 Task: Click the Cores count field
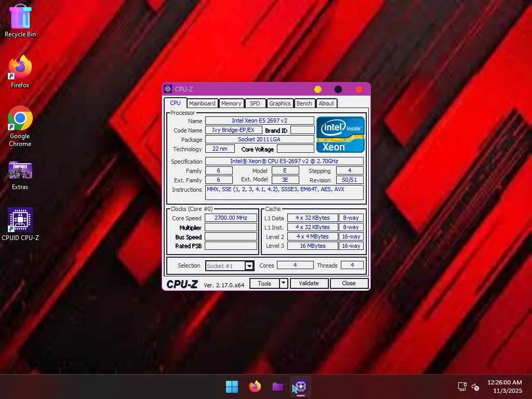[x=295, y=265]
